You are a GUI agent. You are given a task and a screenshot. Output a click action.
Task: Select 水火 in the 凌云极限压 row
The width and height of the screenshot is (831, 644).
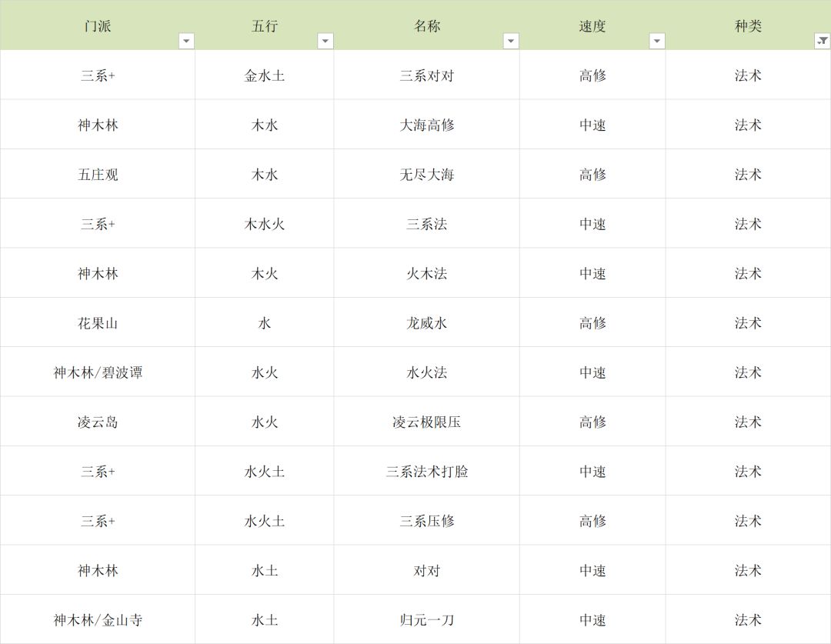(x=265, y=422)
